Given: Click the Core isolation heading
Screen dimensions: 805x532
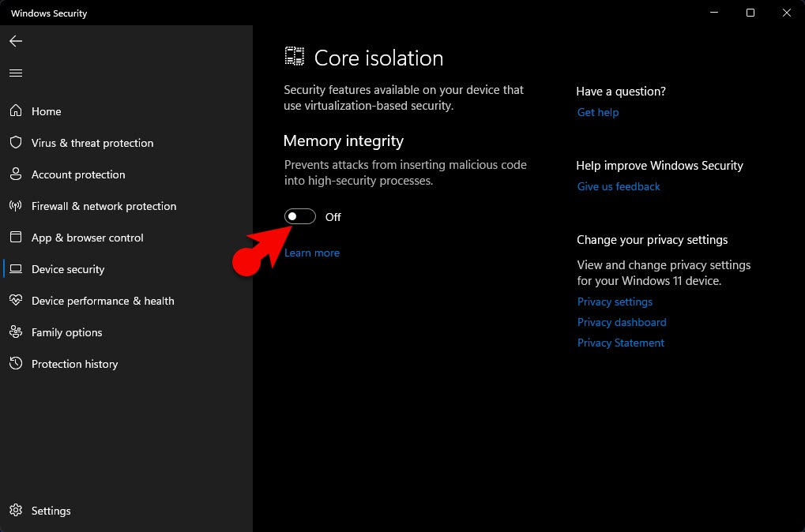Looking at the screenshot, I should [x=379, y=58].
